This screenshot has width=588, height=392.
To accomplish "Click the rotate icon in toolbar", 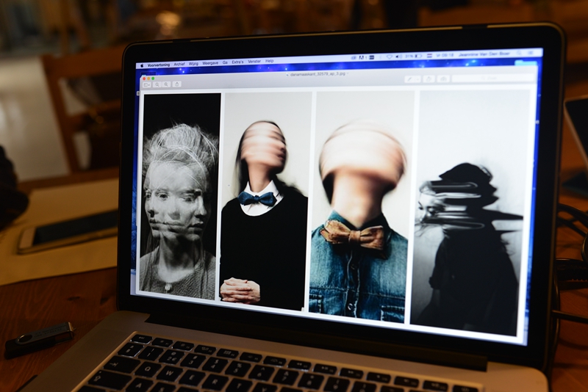I will coord(429,79).
